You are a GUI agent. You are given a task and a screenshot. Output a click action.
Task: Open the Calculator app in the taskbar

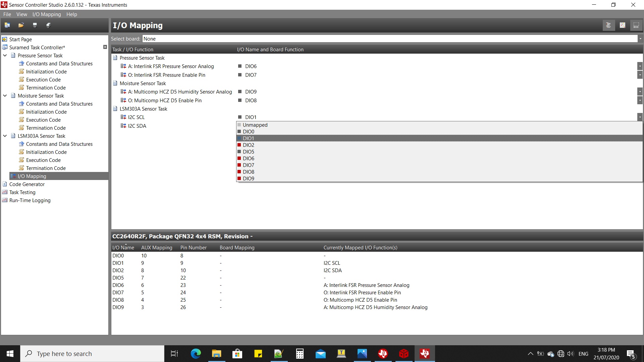(x=300, y=354)
